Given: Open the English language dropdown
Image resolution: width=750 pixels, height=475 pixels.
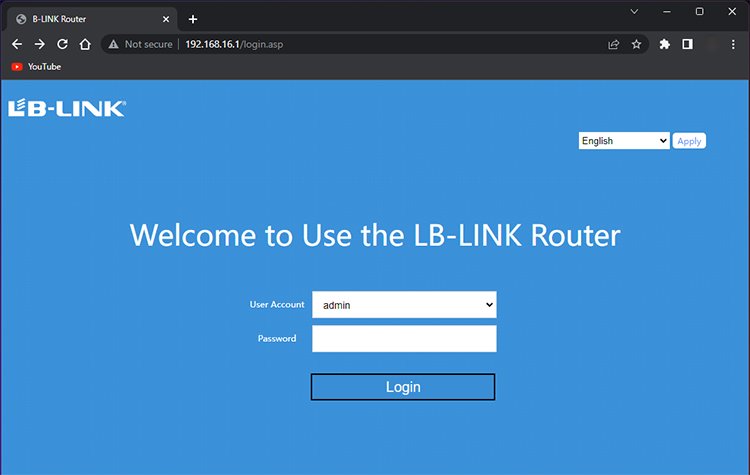Looking at the screenshot, I should [x=624, y=141].
